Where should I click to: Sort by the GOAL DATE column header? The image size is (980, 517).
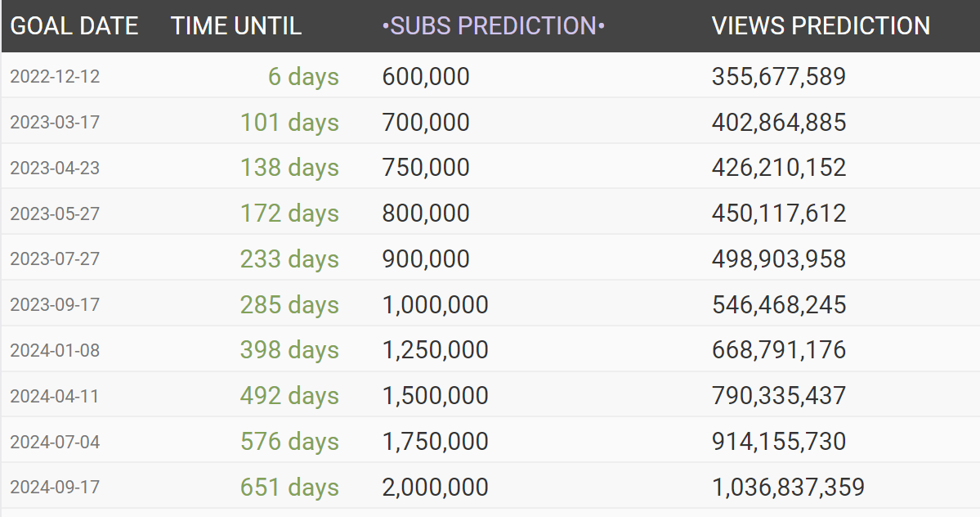[x=74, y=26]
